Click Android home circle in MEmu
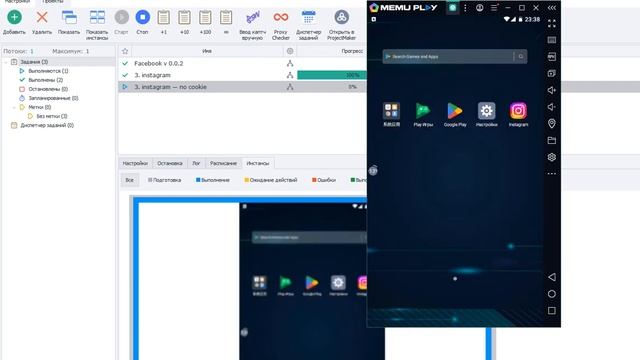 [x=552, y=294]
